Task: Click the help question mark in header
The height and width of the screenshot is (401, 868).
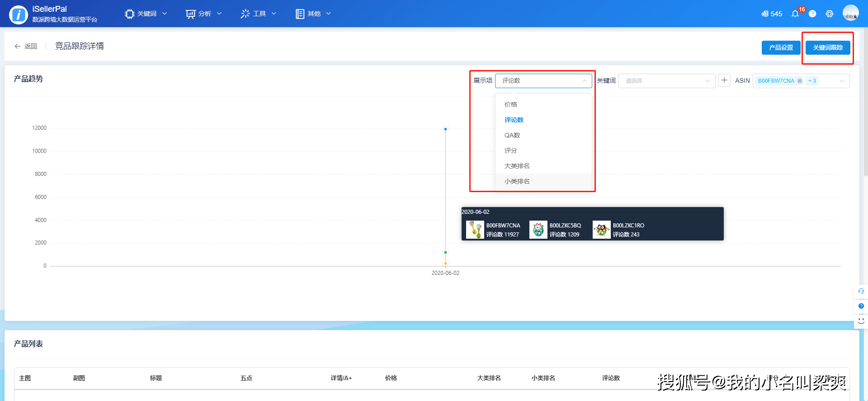Action: click(812, 14)
